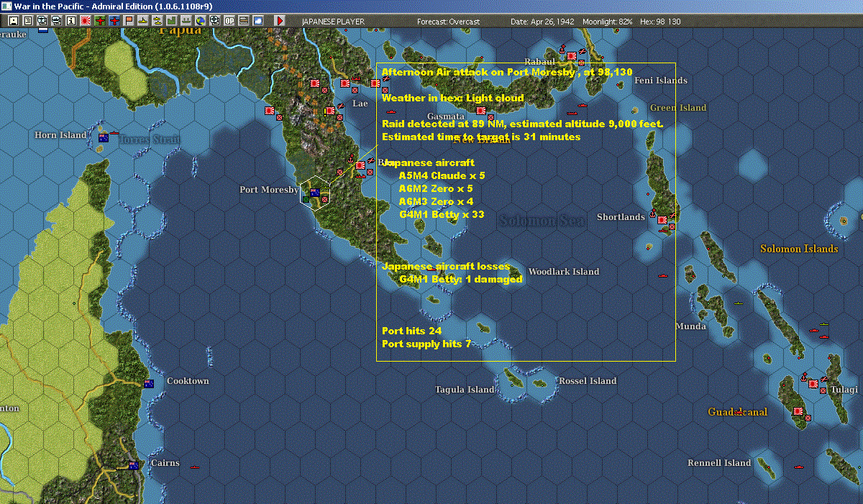Click 'Weather in hex: Light cloud' line

coord(453,98)
